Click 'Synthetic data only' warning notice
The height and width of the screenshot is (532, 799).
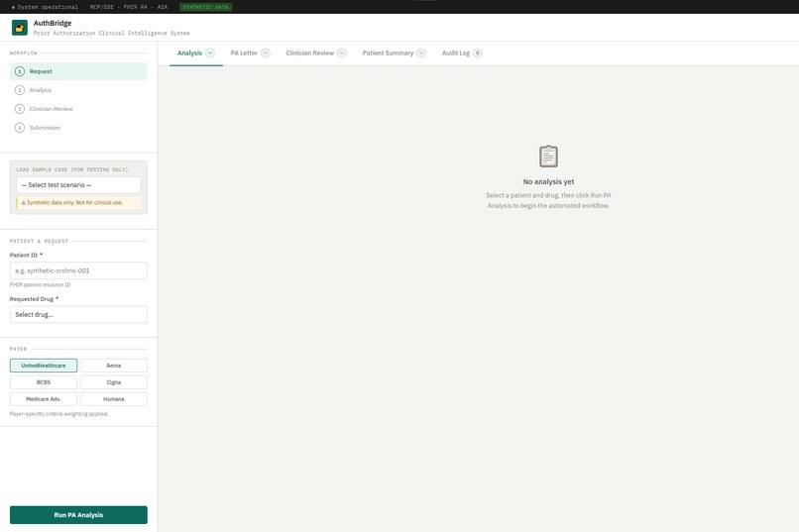pyautogui.click(x=78, y=203)
